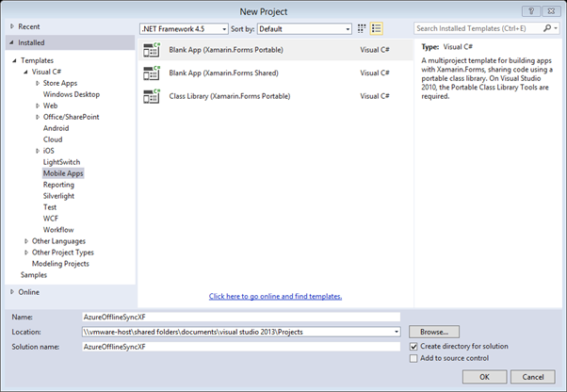Click the Solution name input field

coord(241,347)
